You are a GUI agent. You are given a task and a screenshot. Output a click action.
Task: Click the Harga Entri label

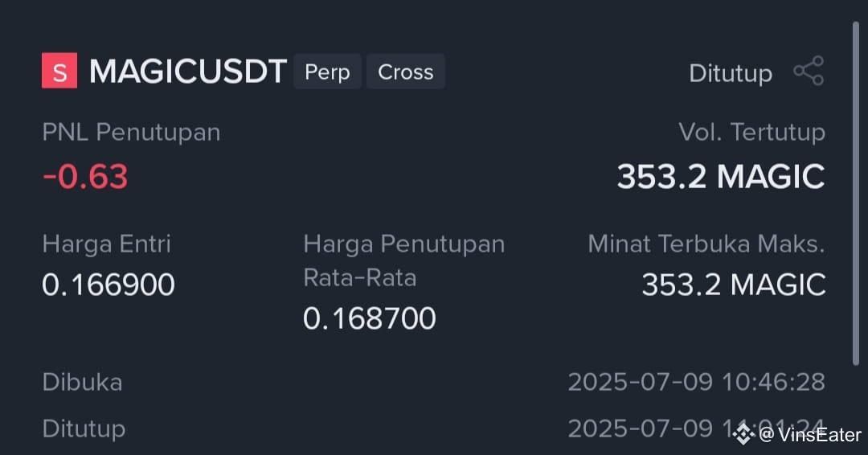click(x=106, y=244)
